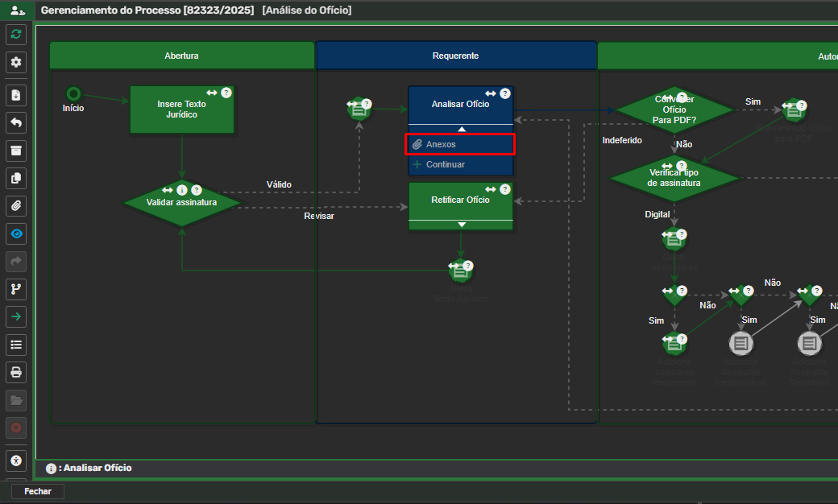Click the copy documents sidebar icon

16,178
